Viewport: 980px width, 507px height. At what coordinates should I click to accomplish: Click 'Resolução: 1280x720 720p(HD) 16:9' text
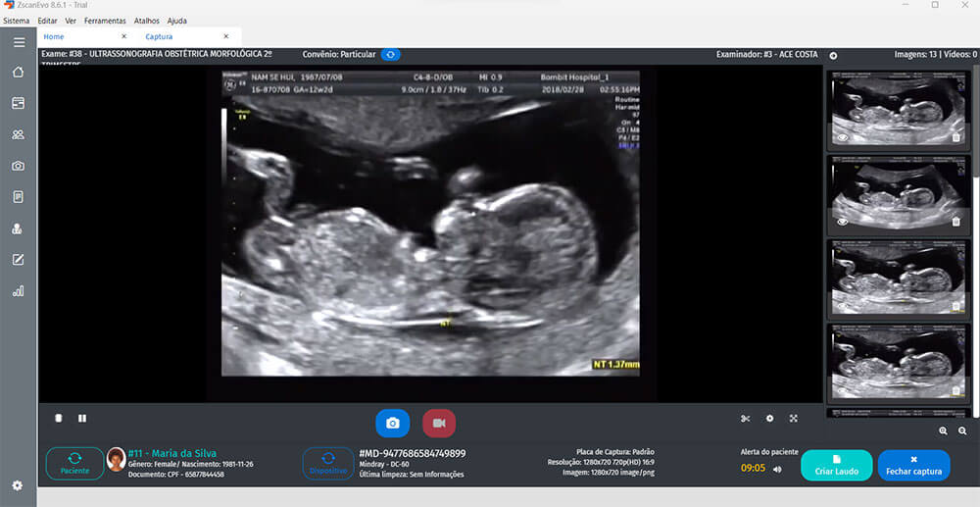pyautogui.click(x=601, y=463)
